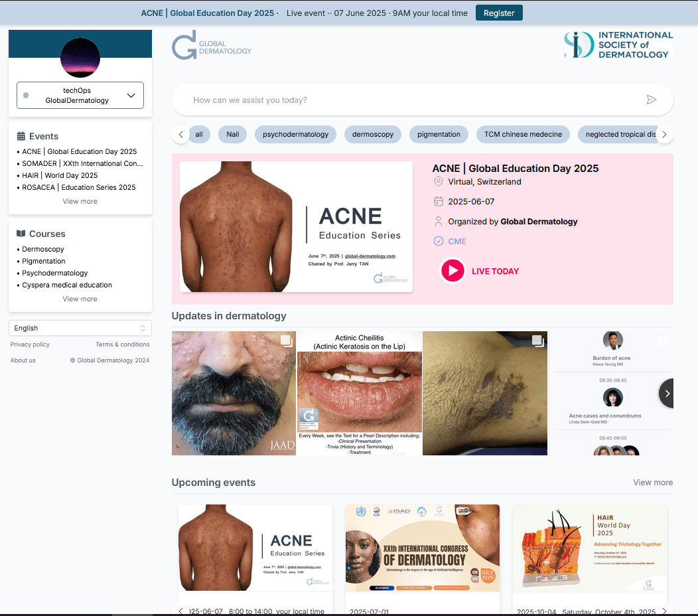Select the Nail topic filter

232,135
